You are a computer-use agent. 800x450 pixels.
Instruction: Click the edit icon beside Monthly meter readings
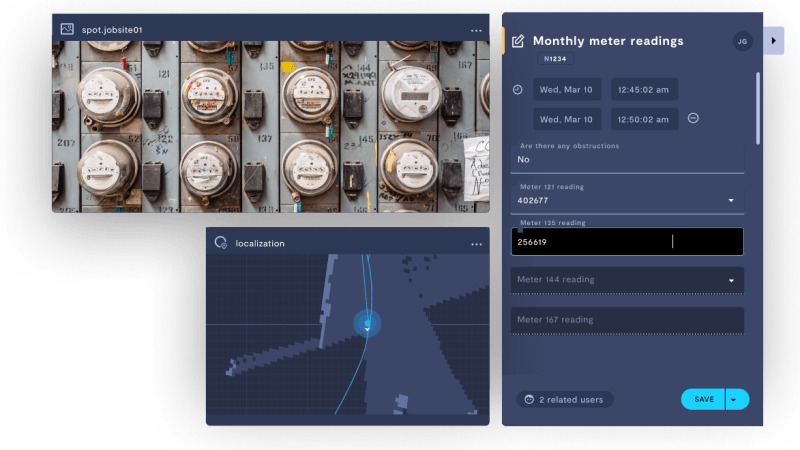click(517, 41)
